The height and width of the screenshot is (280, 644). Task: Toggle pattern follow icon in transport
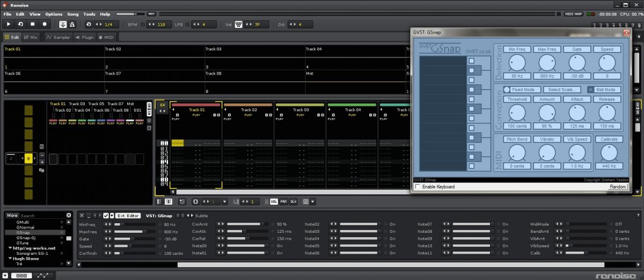pos(63,24)
